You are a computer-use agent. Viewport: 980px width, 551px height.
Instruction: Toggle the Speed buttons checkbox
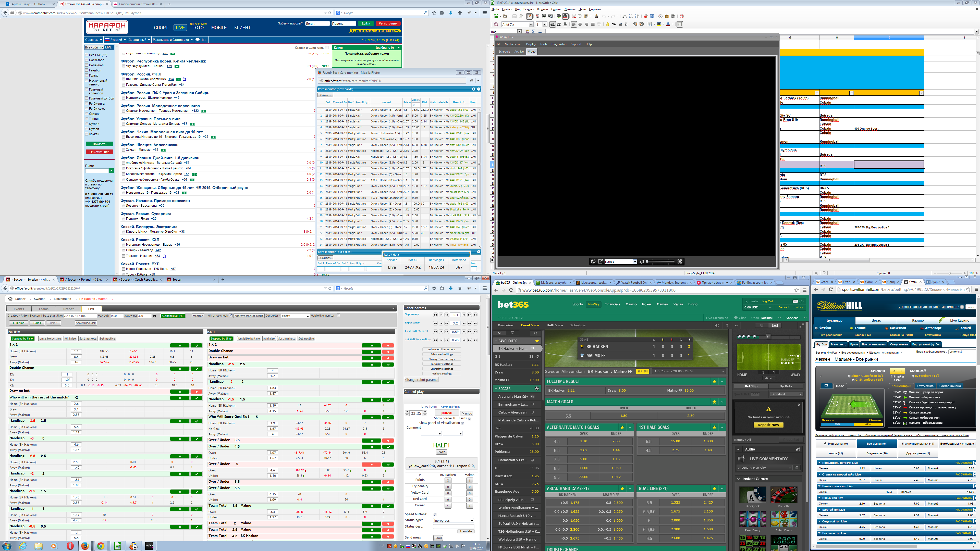click(435, 515)
